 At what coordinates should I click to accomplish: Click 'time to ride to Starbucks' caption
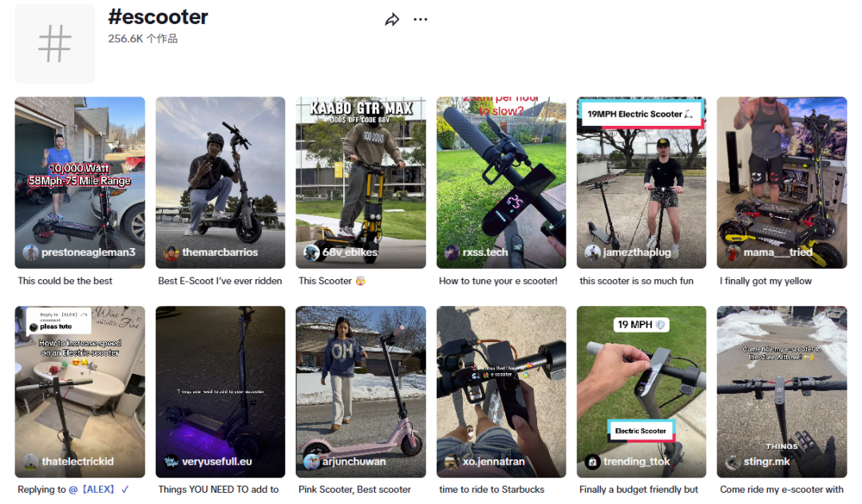click(x=492, y=489)
